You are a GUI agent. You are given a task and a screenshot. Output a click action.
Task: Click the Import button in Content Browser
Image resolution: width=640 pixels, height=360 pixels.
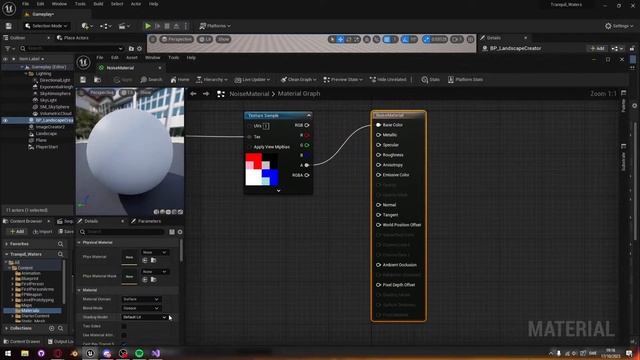(x=42, y=232)
